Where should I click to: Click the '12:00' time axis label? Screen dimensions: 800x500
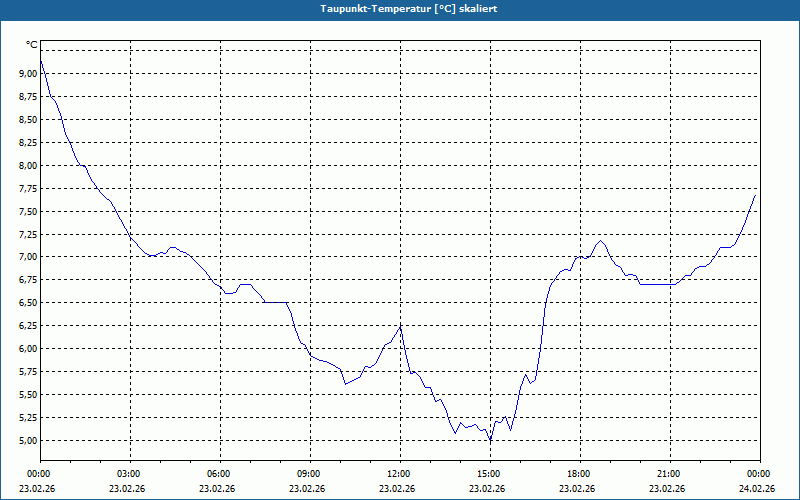click(397, 474)
